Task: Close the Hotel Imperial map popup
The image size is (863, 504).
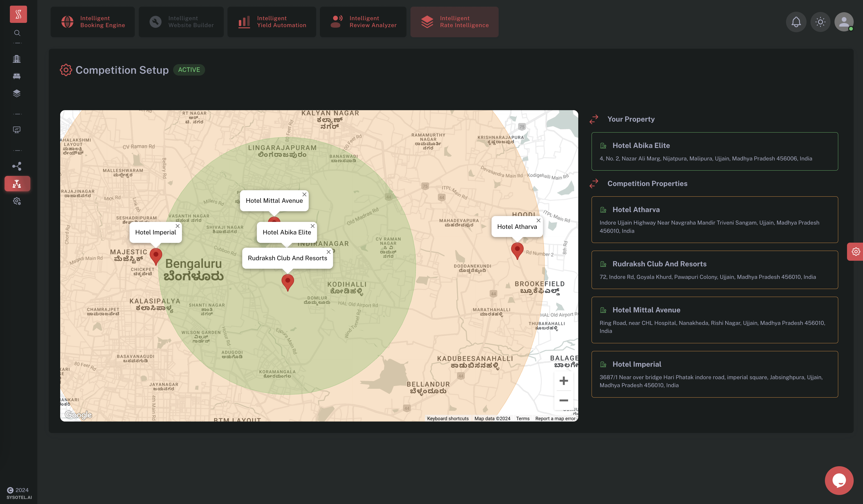Action: 177,226
